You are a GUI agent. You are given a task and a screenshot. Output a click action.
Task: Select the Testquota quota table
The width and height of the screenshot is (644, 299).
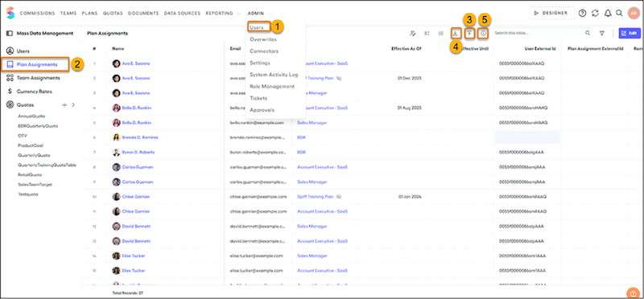pos(28,195)
